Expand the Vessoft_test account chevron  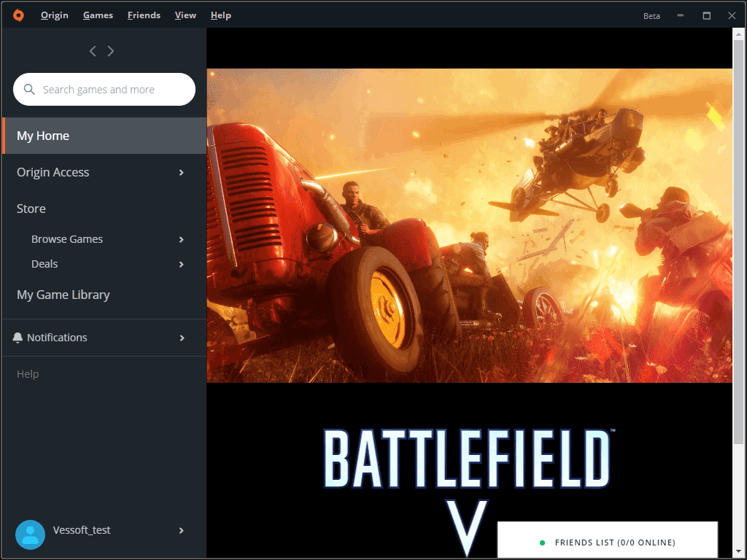pyautogui.click(x=182, y=531)
